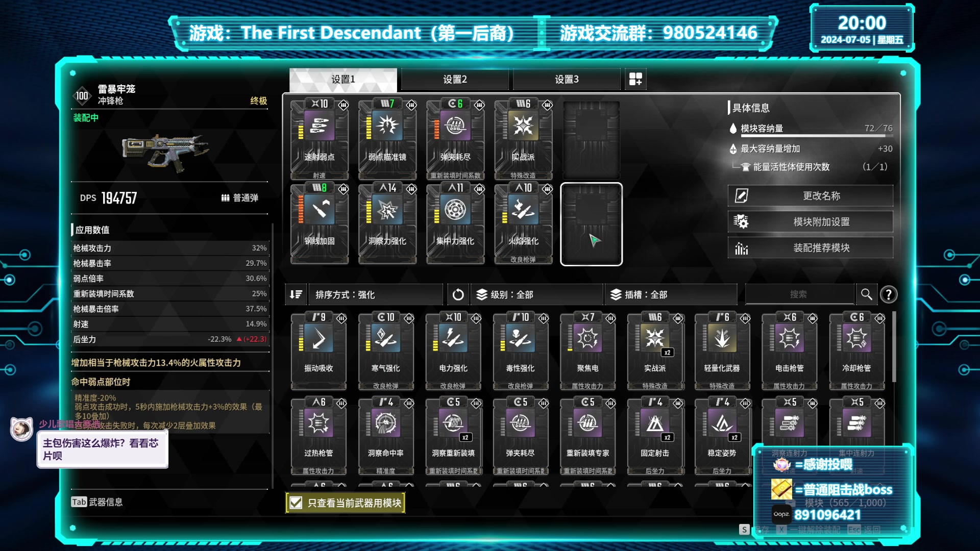Pick the 轻量化武器 module from inventory
This screenshot has height=551, width=980.
click(722, 352)
